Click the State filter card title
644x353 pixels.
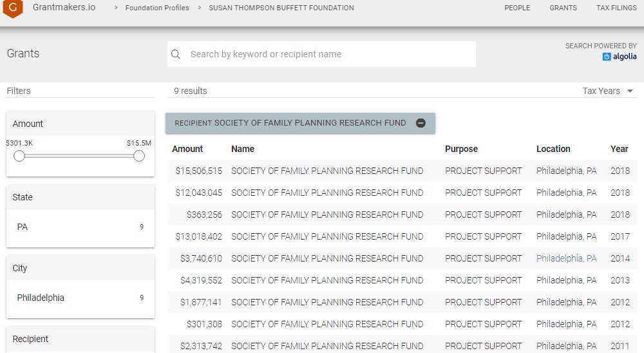22,197
